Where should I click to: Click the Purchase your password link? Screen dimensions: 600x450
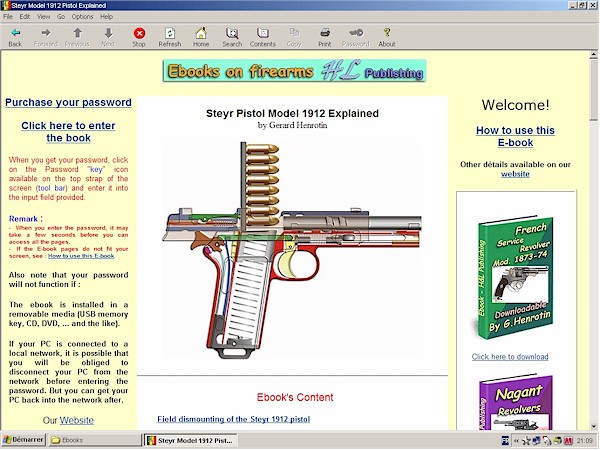pos(68,103)
